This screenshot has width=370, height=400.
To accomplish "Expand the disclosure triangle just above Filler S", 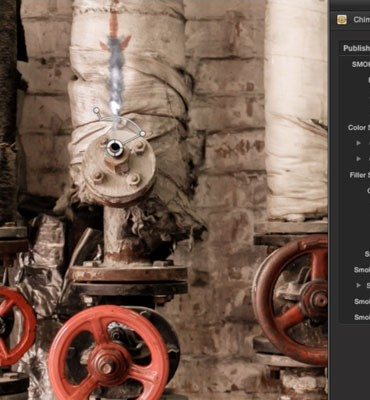I will pyautogui.click(x=358, y=159).
